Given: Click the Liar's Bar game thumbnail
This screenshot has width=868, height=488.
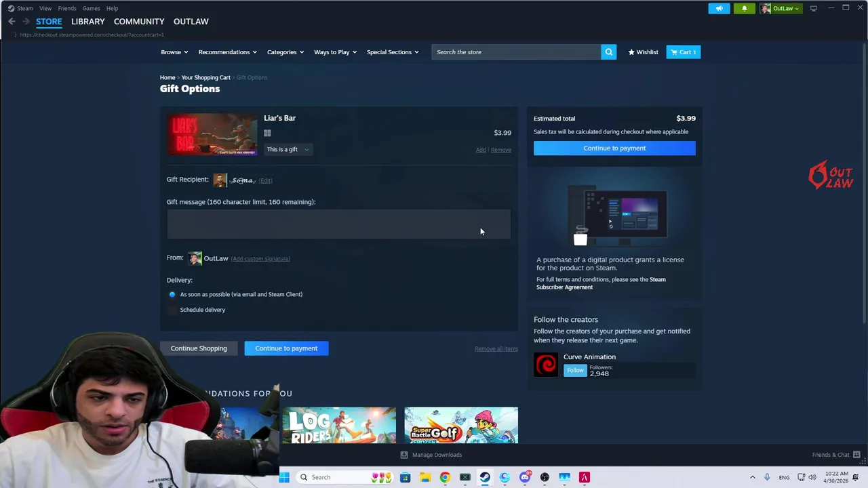Looking at the screenshot, I should tap(212, 134).
